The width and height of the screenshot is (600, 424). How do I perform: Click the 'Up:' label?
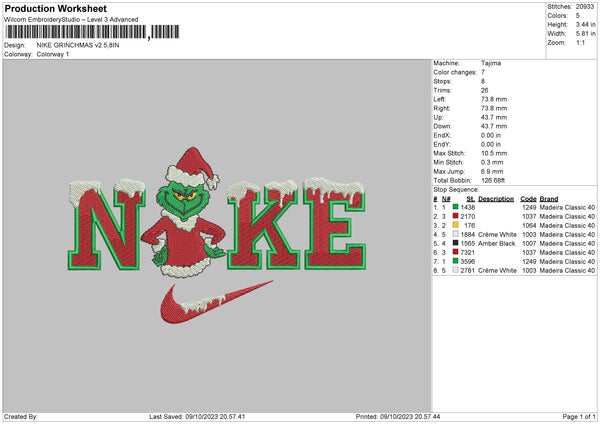click(438, 117)
